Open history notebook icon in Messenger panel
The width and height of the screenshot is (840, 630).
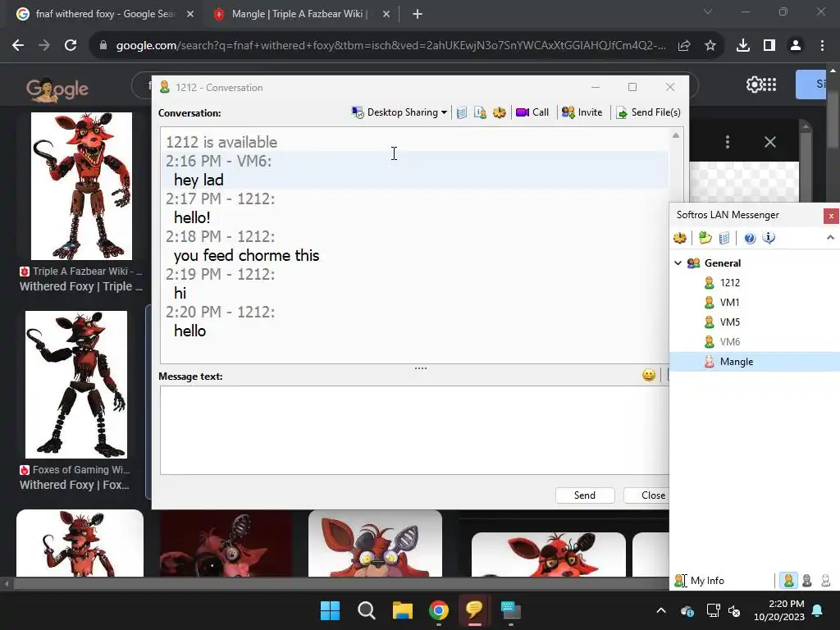tap(724, 238)
